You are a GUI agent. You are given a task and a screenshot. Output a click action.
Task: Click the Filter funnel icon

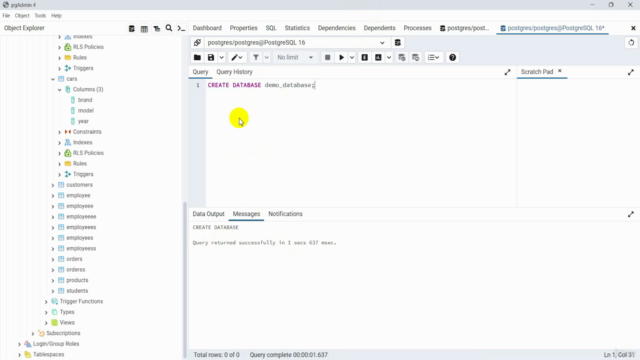pyautogui.click(x=256, y=58)
